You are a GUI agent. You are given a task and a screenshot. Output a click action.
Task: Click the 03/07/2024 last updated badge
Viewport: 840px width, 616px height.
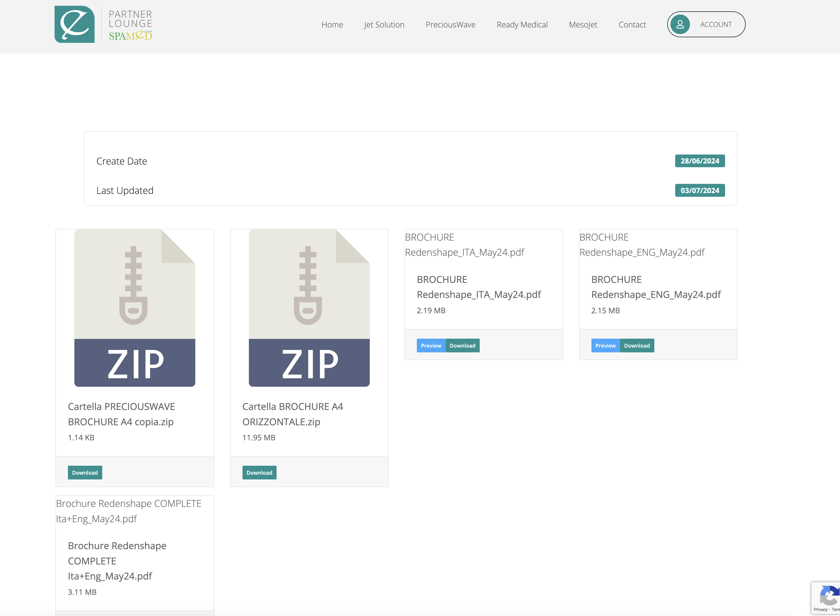click(700, 190)
